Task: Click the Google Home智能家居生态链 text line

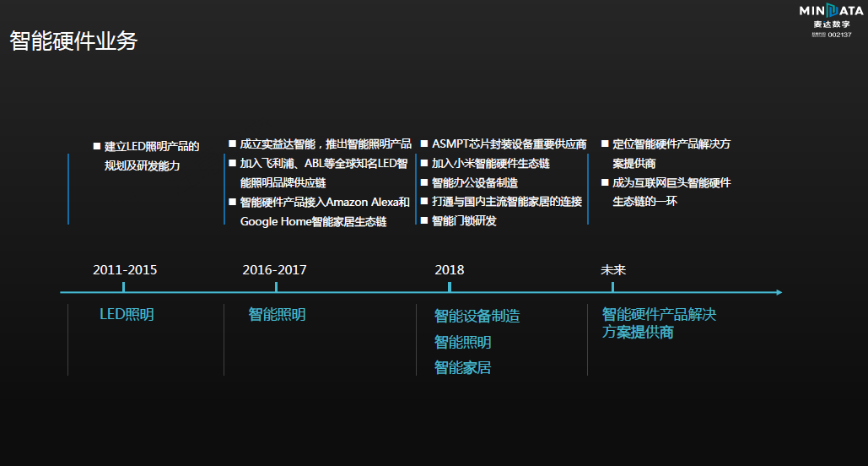Action: pyautogui.click(x=313, y=221)
